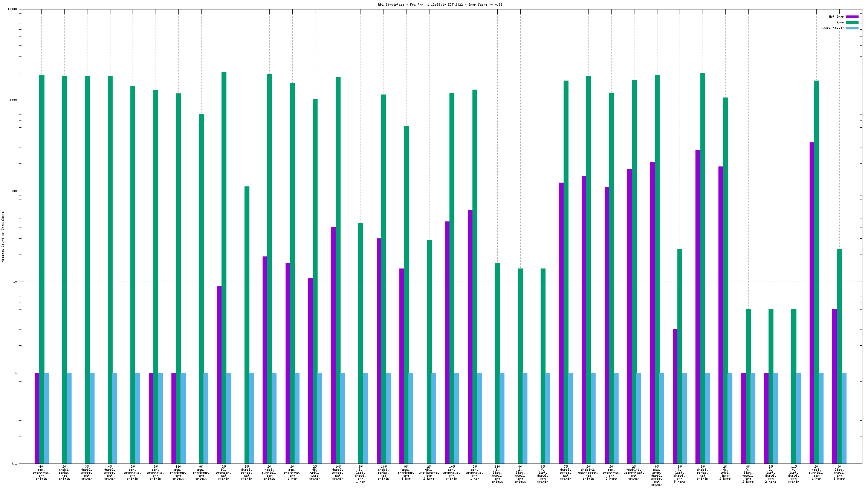
Task: Click the purple Not Spam legend swatch
Action: (x=852, y=17)
